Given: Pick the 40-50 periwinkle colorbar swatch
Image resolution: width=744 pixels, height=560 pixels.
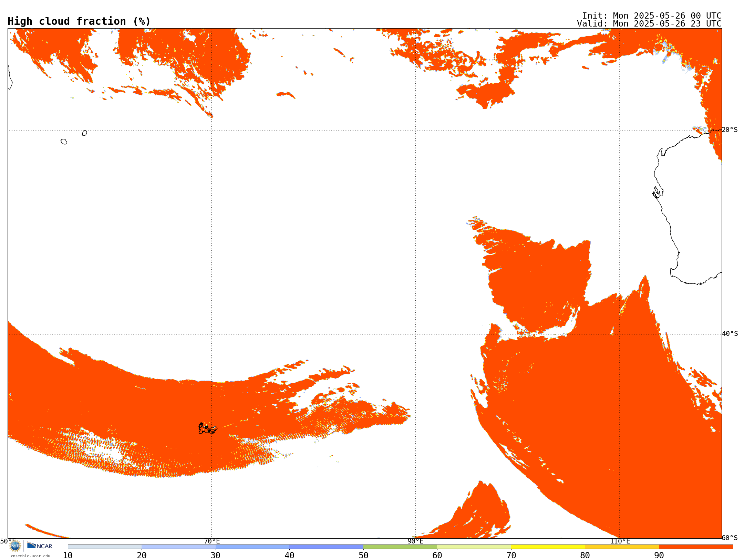Looking at the screenshot, I should click(x=326, y=547).
